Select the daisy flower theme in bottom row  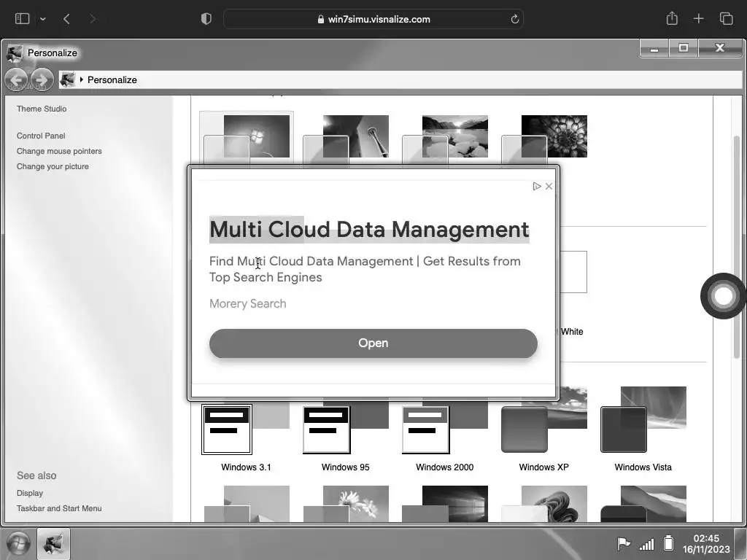click(x=345, y=503)
